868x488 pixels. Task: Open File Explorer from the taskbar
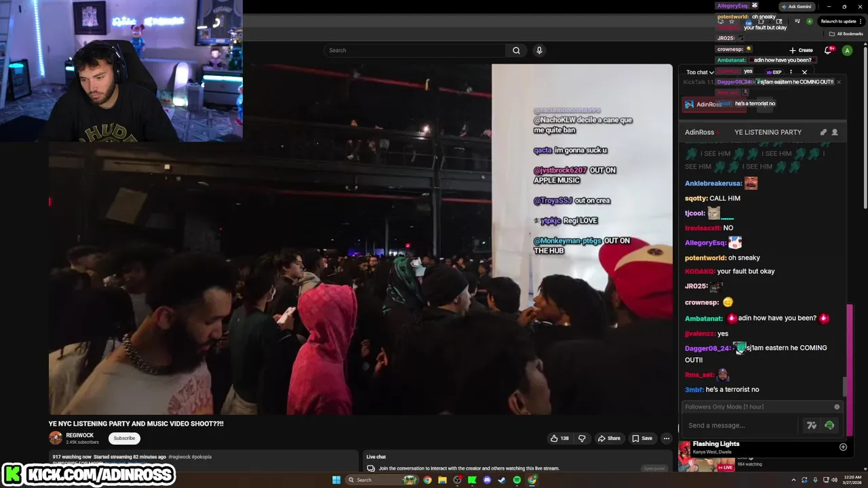442,480
